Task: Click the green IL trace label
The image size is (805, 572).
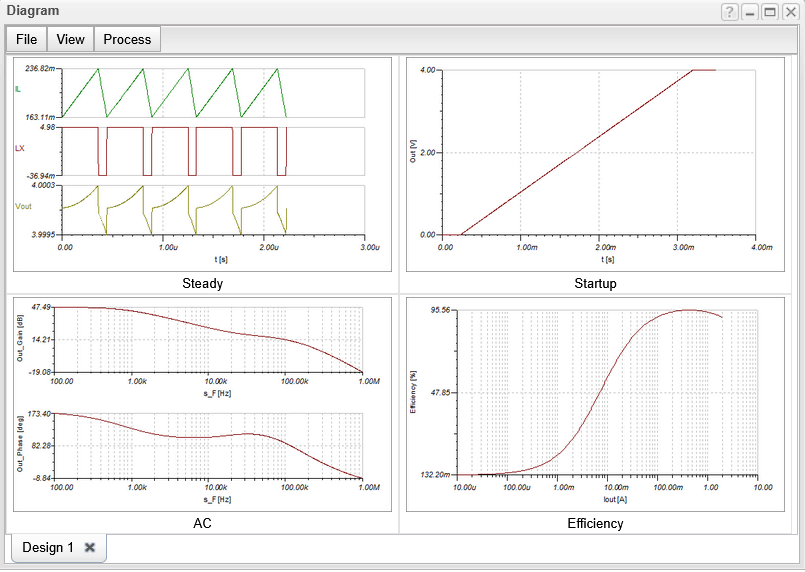Action: point(18,89)
